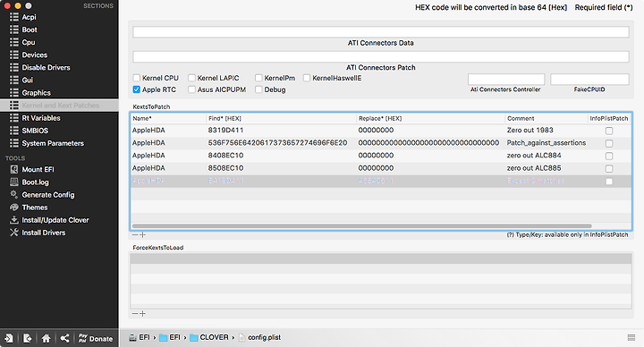The image size is (644, 347).
Task: Toggle InfoPlistPatch for Zero out 1983 row
Action: (x=609, y=131)
